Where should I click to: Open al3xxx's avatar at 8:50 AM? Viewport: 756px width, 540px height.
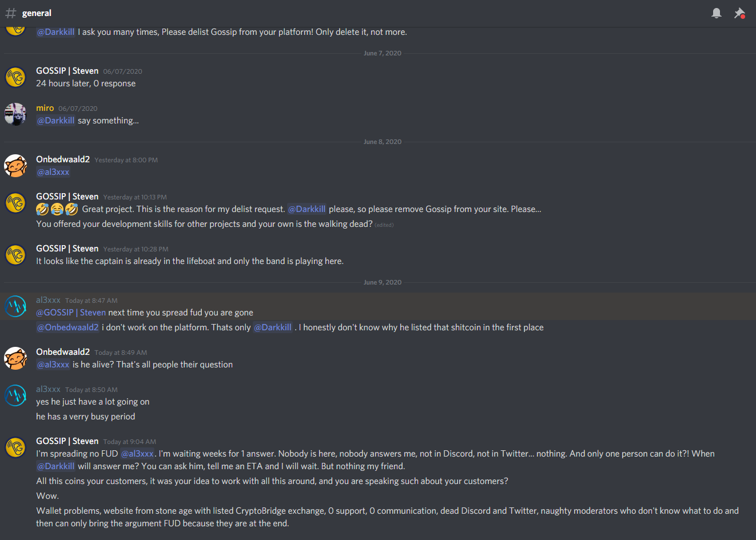pyautogui.click(x=15, y=395)
